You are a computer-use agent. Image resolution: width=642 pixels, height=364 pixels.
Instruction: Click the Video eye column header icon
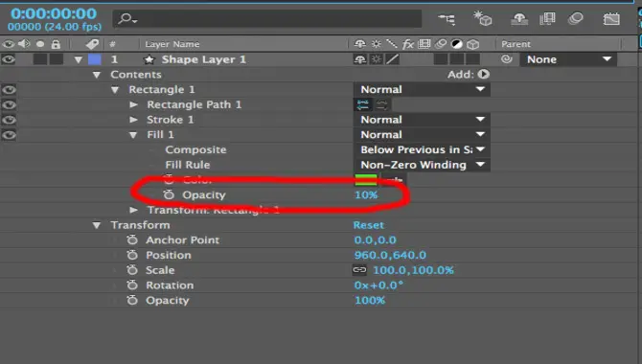point(9,44)
